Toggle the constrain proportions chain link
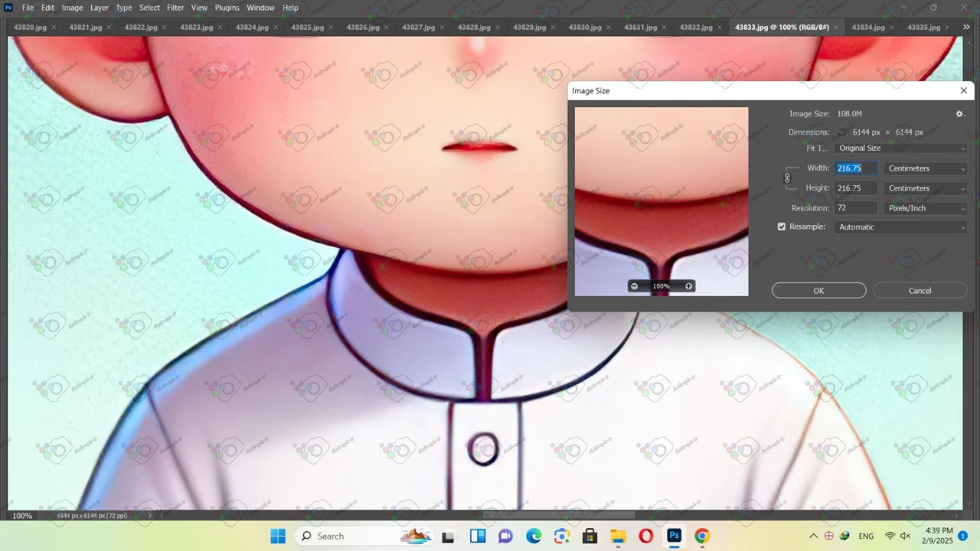The image size is (980, 551). (x=787, y=178)
